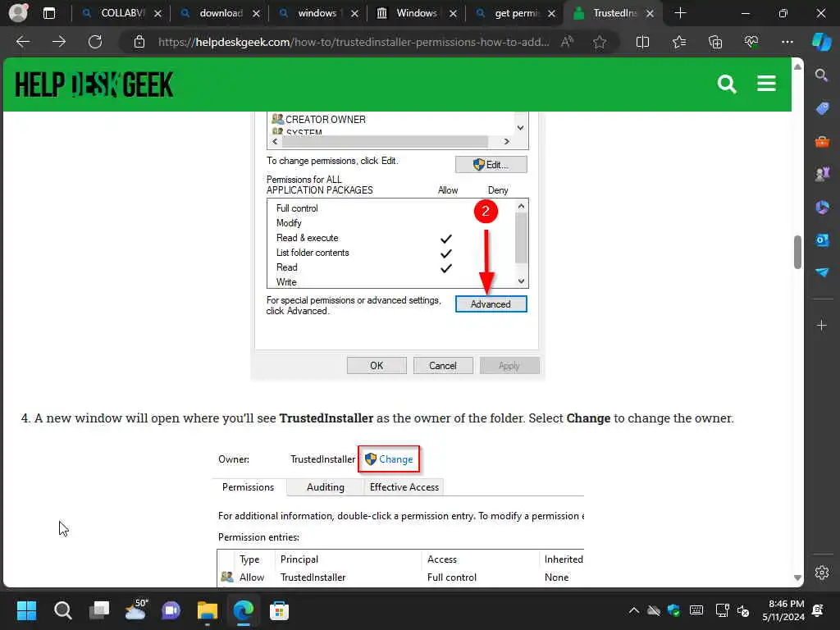Refresh the current page

[x=95, y=42]
